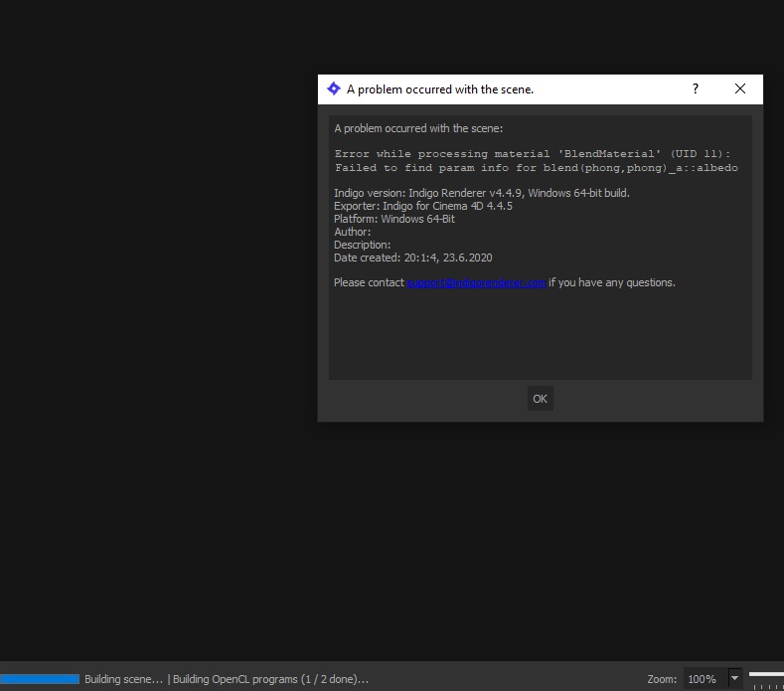Viewport: 784px width, 691px height.
Task: Click the Date created line
Action: pyautogui.click(x=413, y=258)
